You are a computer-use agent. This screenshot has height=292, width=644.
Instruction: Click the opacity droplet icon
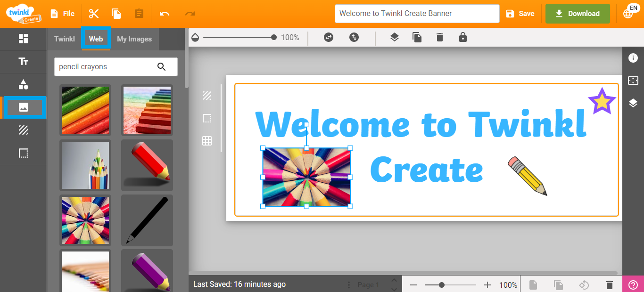195,37
